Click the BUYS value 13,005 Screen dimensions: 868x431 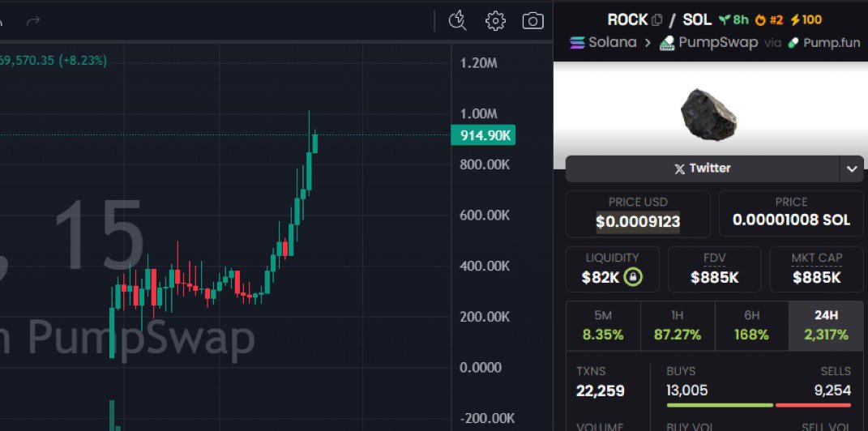pyautogui.click(x=687, y=390)
